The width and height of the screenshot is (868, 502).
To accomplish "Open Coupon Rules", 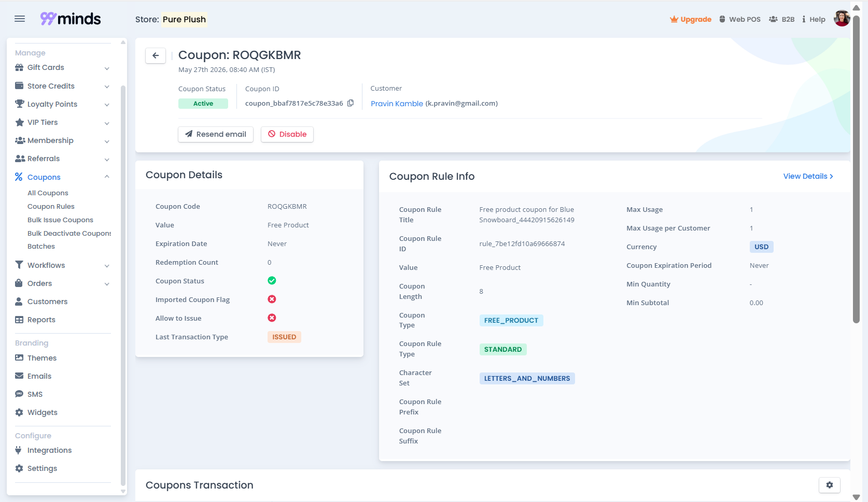I will (51, 206).
